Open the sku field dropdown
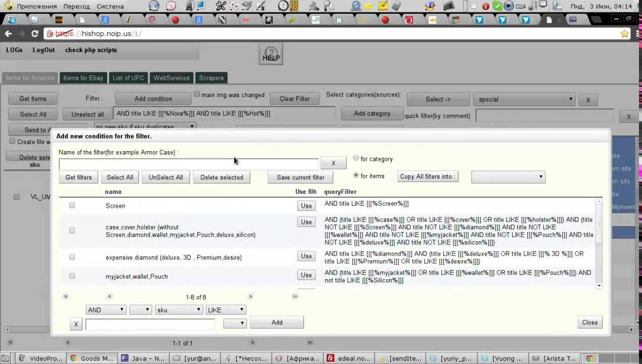This screenshot has width=642, height=364. [x=178, y=310]
